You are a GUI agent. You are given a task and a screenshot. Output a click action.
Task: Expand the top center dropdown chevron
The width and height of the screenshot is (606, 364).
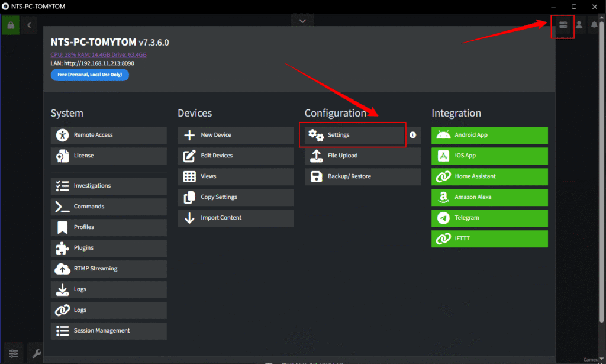click(x=302, y=20)
